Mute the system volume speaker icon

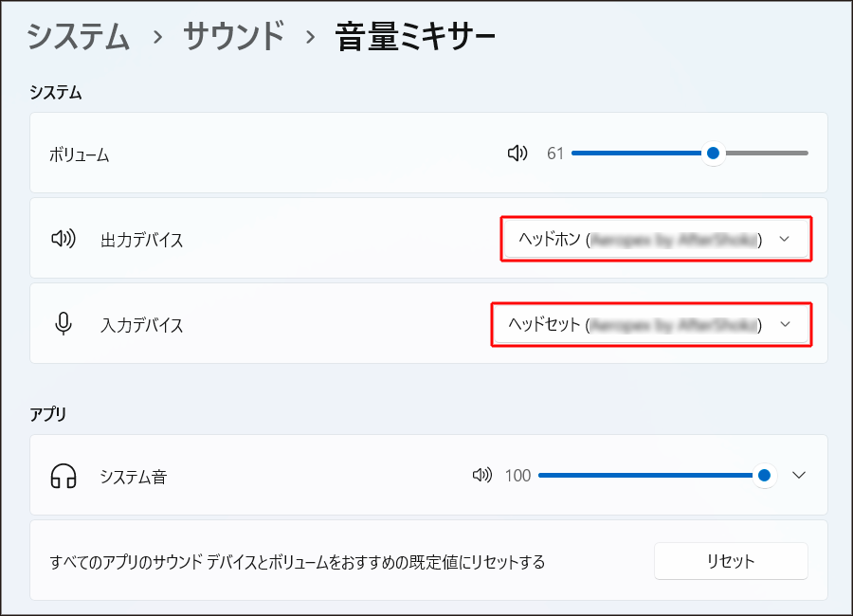[x=517, y=154]
